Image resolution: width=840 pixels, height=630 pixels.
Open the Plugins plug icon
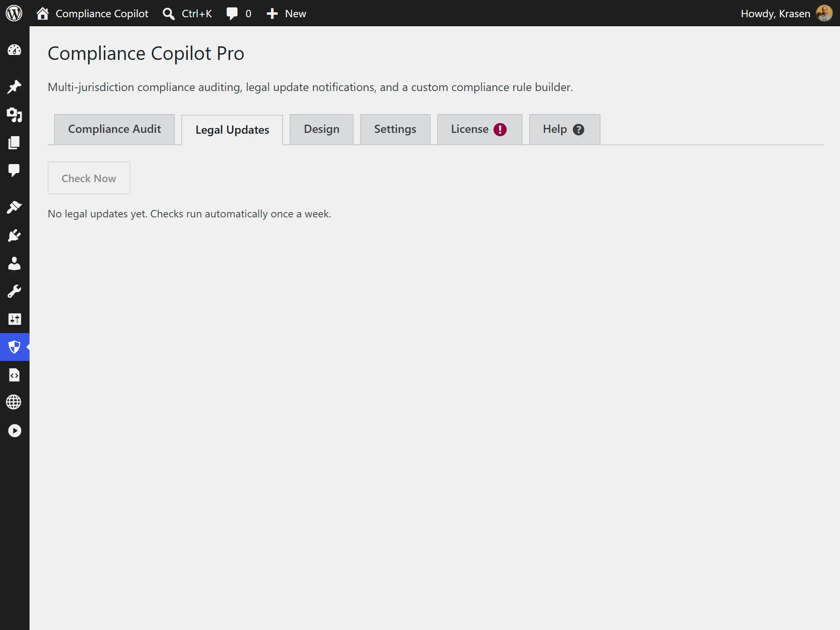tap(14, 235)
